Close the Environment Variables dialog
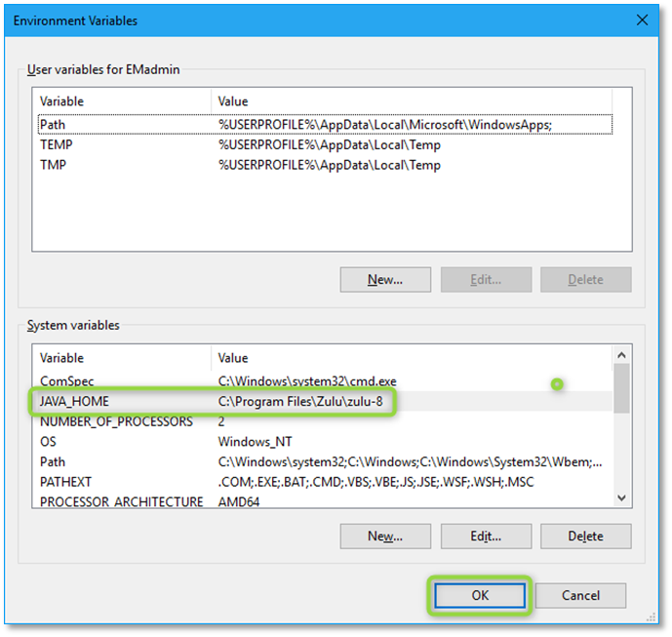Screen dimensions: 672x637 pyautogui.click(x=642, y=20)
